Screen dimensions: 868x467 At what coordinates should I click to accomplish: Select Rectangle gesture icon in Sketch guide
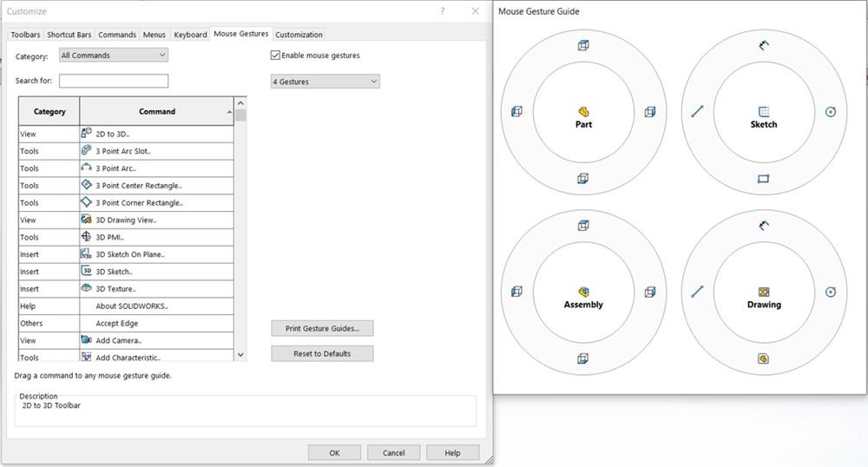pyautogui.click(x=763, y=178)
